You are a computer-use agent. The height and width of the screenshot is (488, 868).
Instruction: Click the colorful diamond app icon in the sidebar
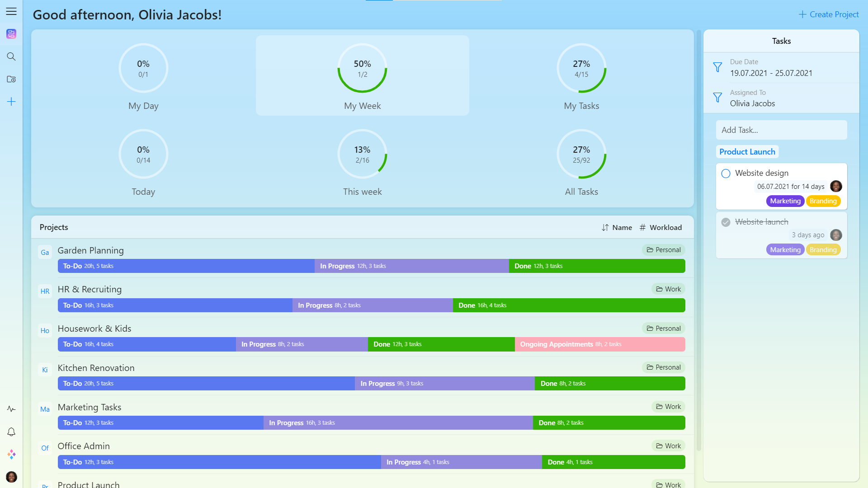tap(11, 454)
